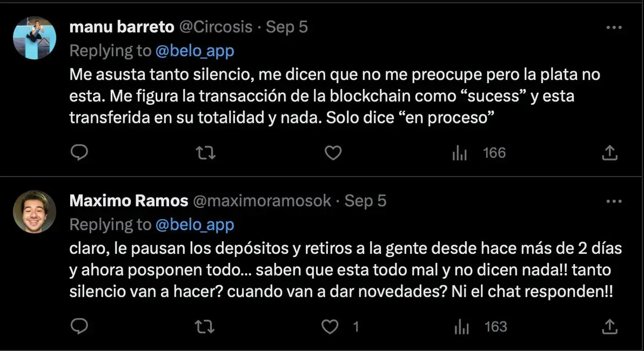The image size is (644, 351).
Task: Reply to Maximo Ramos's tweet
Action: tap(79, 326)
